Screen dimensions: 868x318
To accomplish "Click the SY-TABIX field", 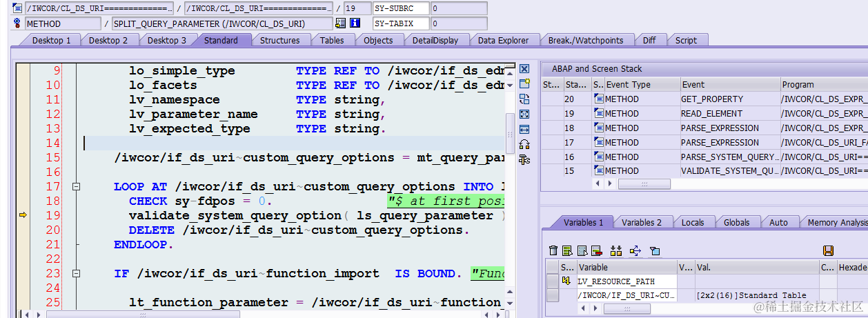I will [x=400, y=23].
